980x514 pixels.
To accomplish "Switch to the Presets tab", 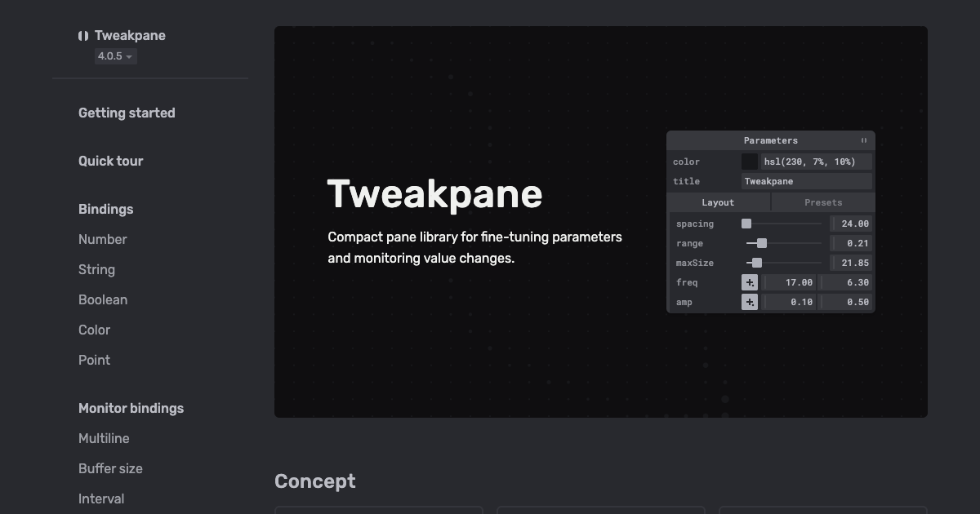I will pyautogui.click(x=823, y=202).
